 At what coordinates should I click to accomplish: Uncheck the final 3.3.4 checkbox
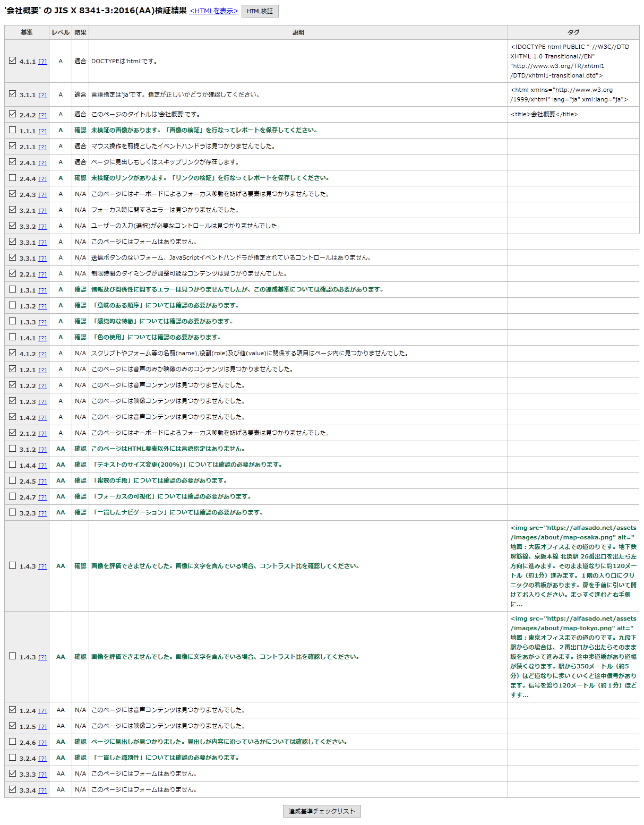(12, 789)
